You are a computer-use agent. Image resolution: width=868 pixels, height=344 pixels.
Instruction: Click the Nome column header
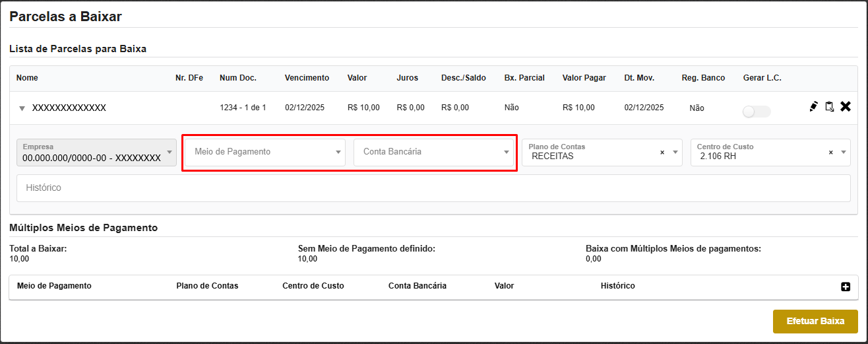click(x=27, y=78)
